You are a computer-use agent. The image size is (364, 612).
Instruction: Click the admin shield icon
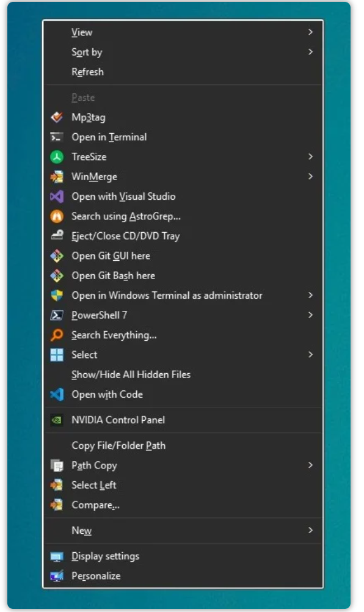click(57, 296)
